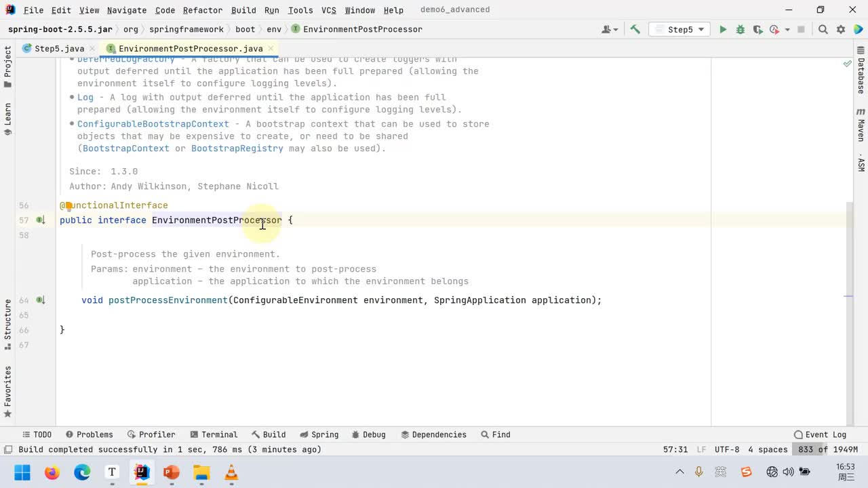
Task: Click springframework in the breadcrumb path
Action: pos(186,29)
